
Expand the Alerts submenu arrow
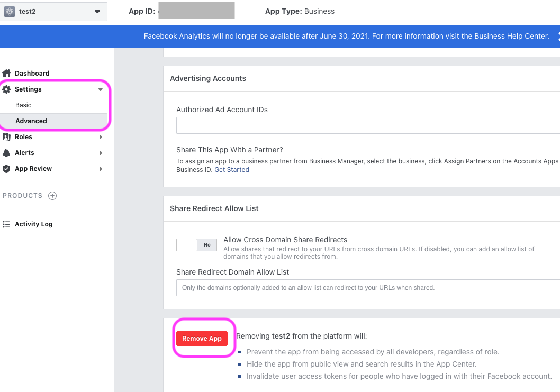[x=101, y=153]
